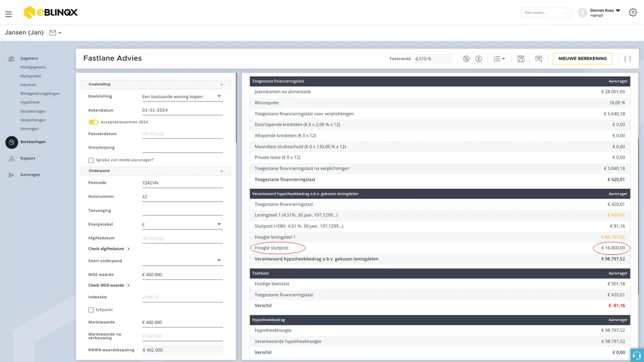Open the settings gear
This screenshot has width=644, height=362.
coord(633,12)
